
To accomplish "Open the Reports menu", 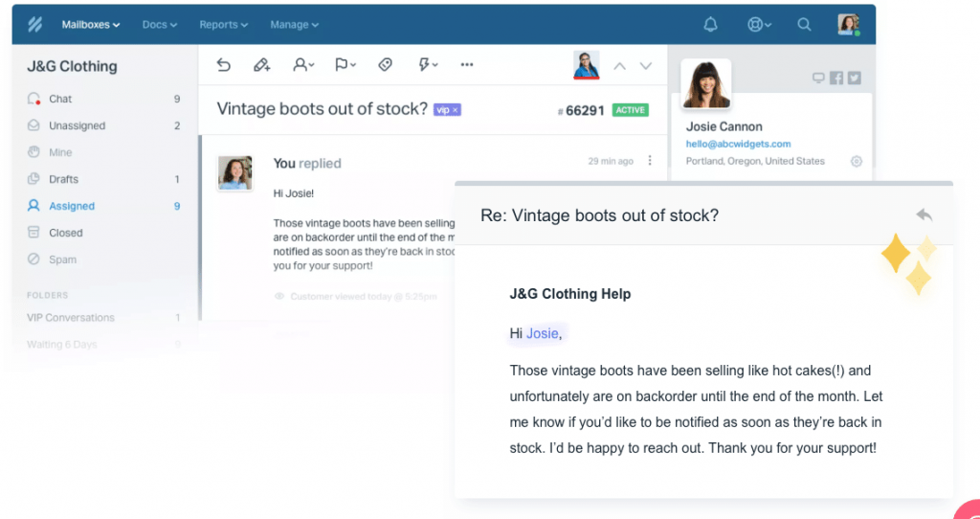I will [223, 24].
